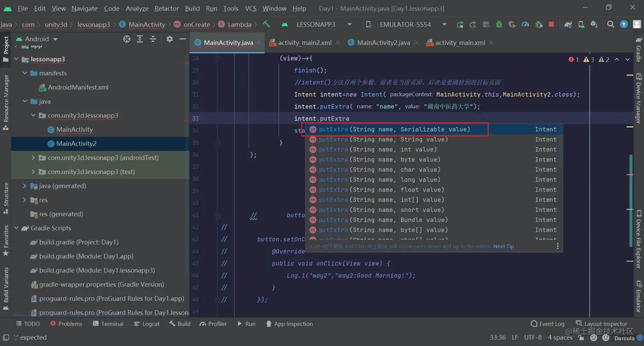The image size is (644, 346).
Task: Toggle the Project side panel tab
Action: pos(6,49)
